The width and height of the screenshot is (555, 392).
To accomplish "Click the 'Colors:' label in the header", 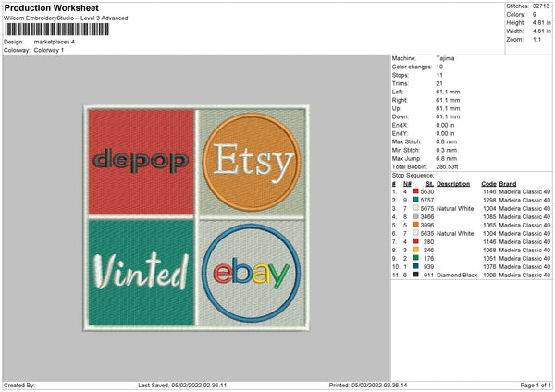I will (x=515, y=15).
